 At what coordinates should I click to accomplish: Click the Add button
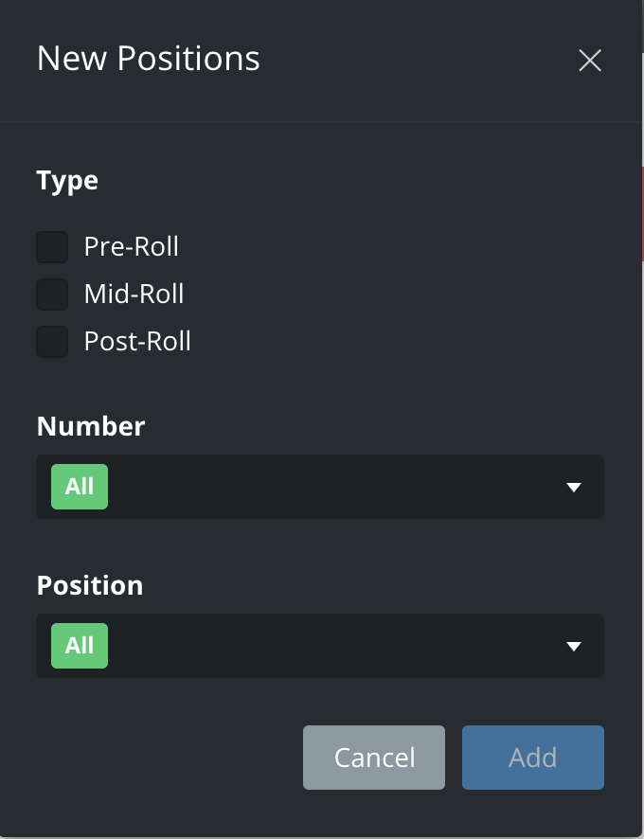(532, 758)
